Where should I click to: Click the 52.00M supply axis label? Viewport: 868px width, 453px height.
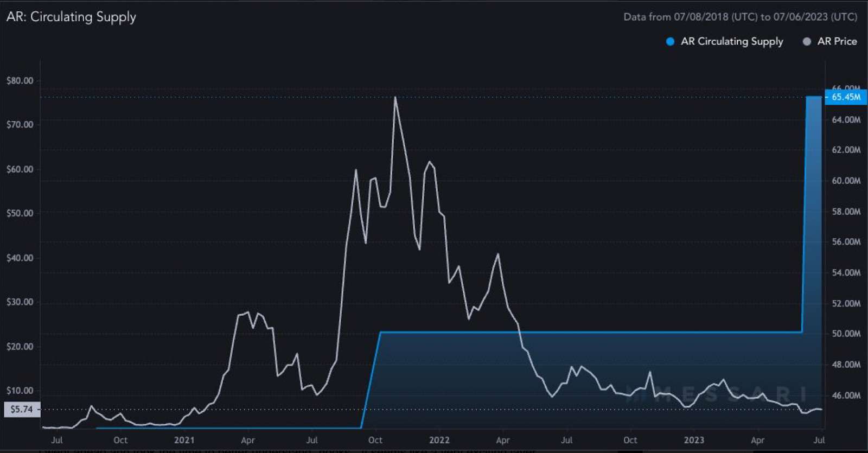point(846,303)
